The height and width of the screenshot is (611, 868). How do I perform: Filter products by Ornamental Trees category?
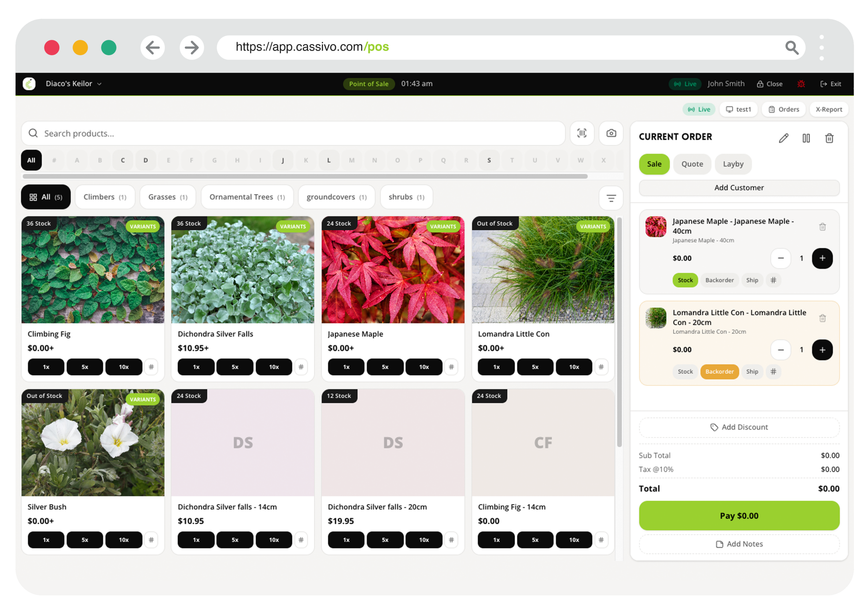(x=247, y=197)
